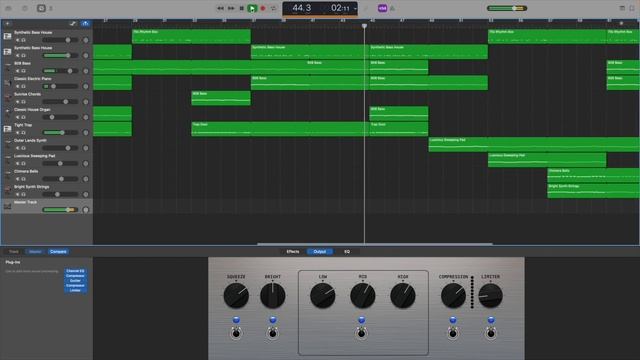This screenshot has width=640, height=360.
Task: Flip the toggle switch under Compression
Action: 453,333
